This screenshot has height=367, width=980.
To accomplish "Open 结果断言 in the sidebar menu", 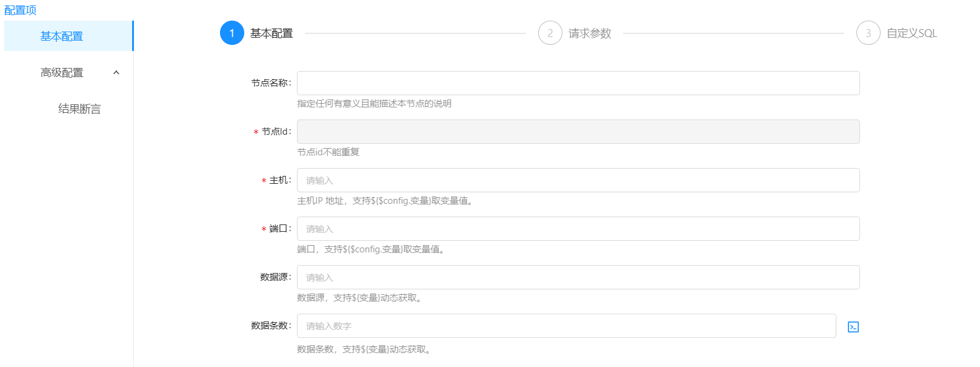I will [x=79, y=109].
